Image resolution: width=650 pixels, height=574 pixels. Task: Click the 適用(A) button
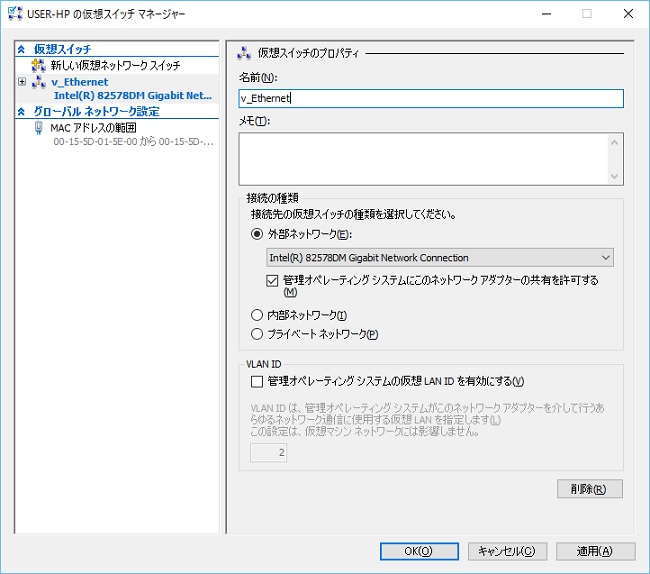[x=595, y=551]
